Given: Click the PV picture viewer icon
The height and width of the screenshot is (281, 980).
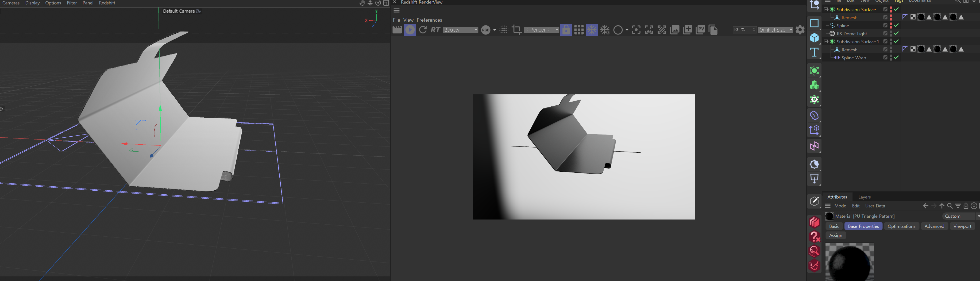Looking at the screenshot, I should (x=700, y=30).
